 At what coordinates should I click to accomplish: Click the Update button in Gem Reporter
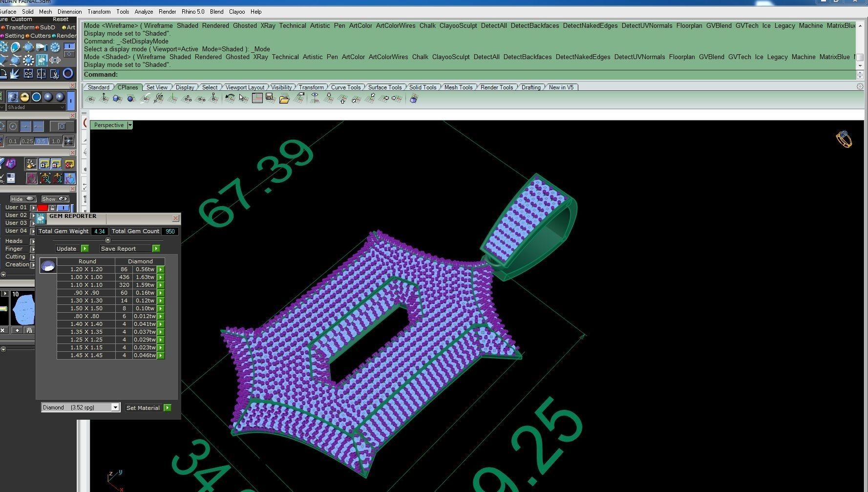tap(72, 249)
